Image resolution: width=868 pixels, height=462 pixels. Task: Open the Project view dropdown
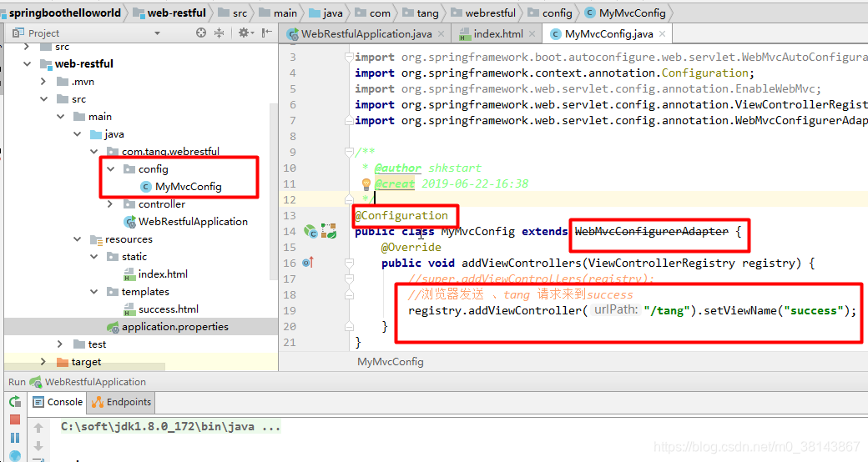click(157, 33)
